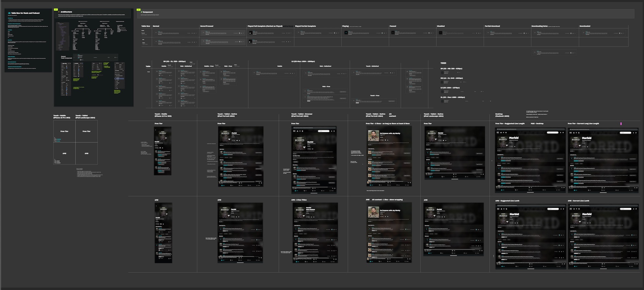Click 'AMU - Current Line Lenth' label
Viewport: 644px width, 290px height.
579,201
